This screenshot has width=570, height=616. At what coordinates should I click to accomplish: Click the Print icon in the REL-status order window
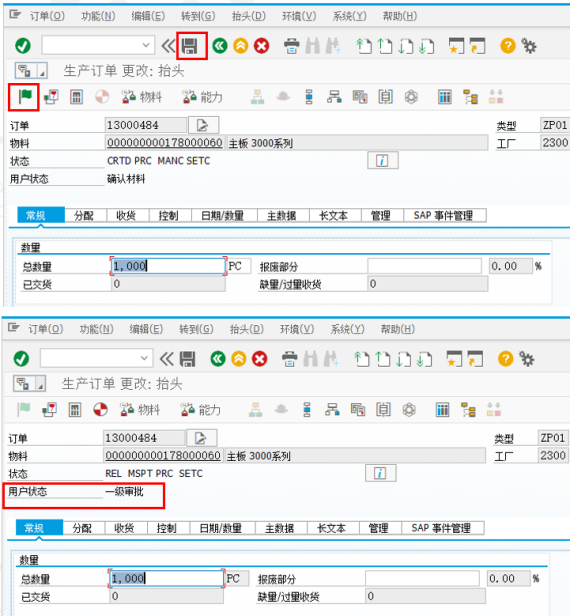pyautogui.click(x=290, y=359)
